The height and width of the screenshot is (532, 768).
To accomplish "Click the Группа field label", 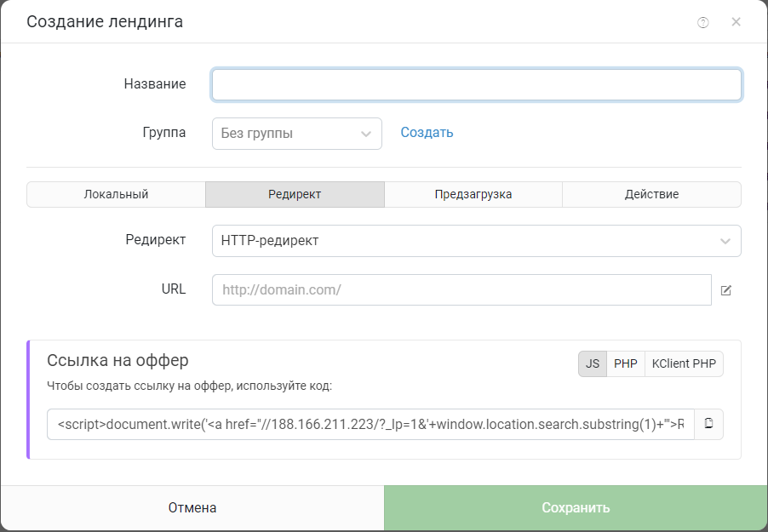I will pos(164,133).
